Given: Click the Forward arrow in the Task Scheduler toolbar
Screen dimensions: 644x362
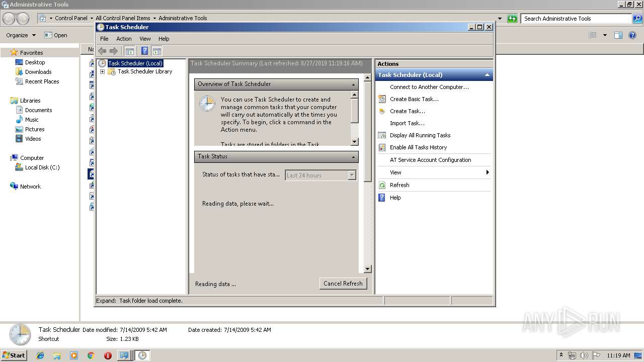Looking at the screenshot, I should pos(114,51).
